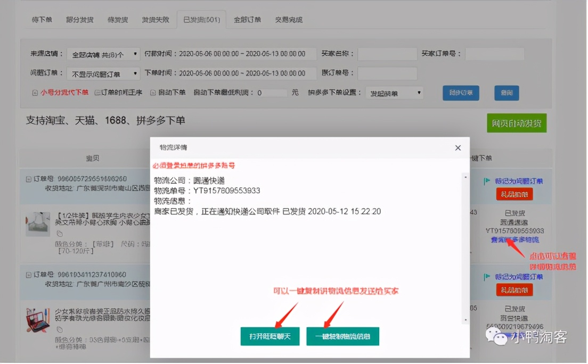Click the green flag icon on first shipped order
This screenshot has height=364, width=588.
click(x=488, y=181)
